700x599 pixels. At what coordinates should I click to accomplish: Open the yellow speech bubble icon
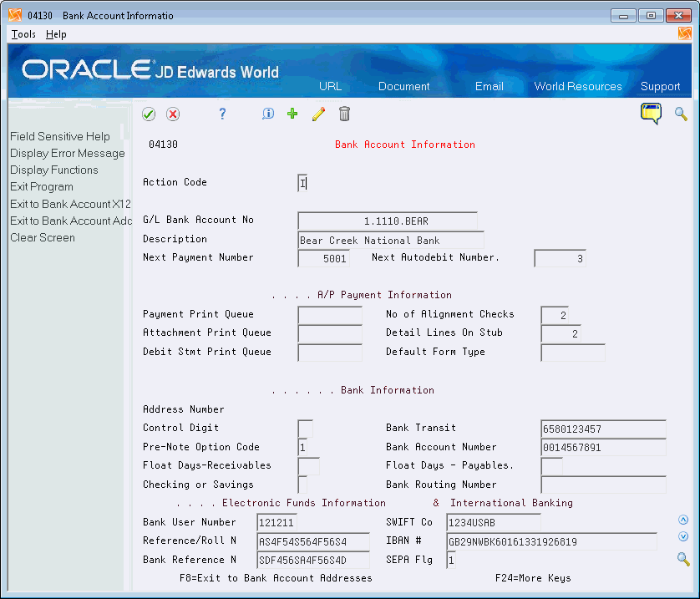click(x=651, y=114)
